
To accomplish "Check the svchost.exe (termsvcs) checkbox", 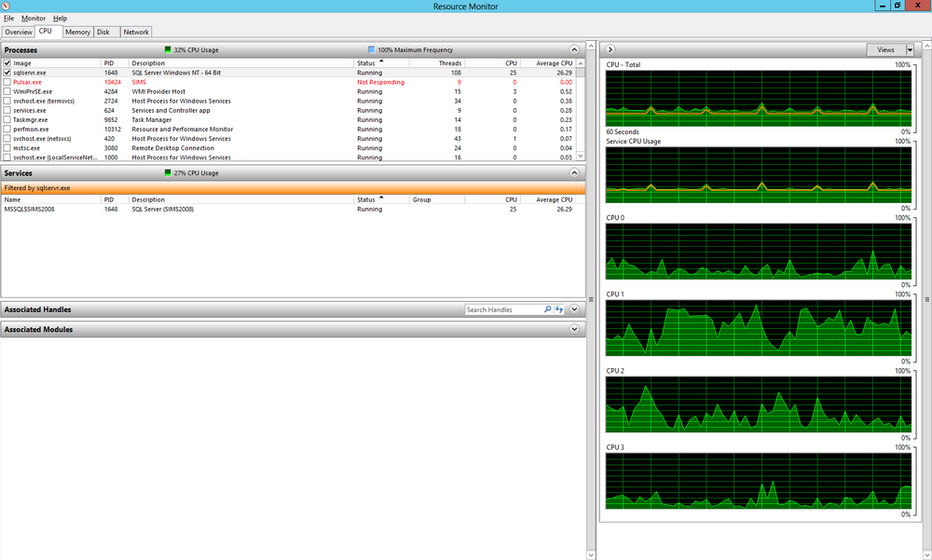I will point(7,101).
